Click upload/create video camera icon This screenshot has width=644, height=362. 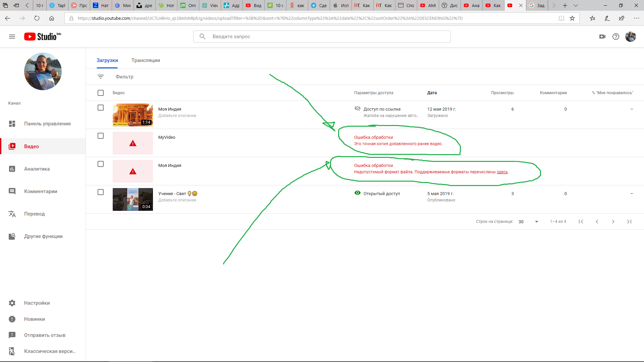click(602, 36)
